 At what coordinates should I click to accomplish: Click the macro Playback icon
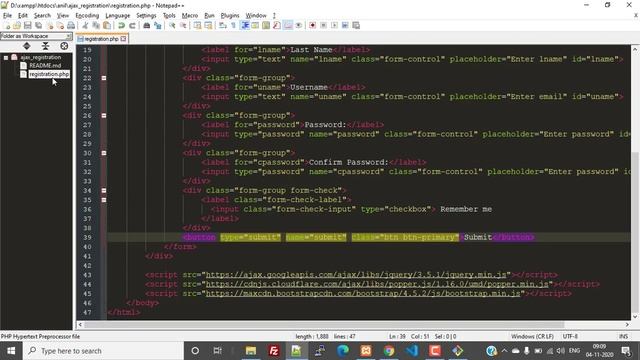[x=334, y=25]
